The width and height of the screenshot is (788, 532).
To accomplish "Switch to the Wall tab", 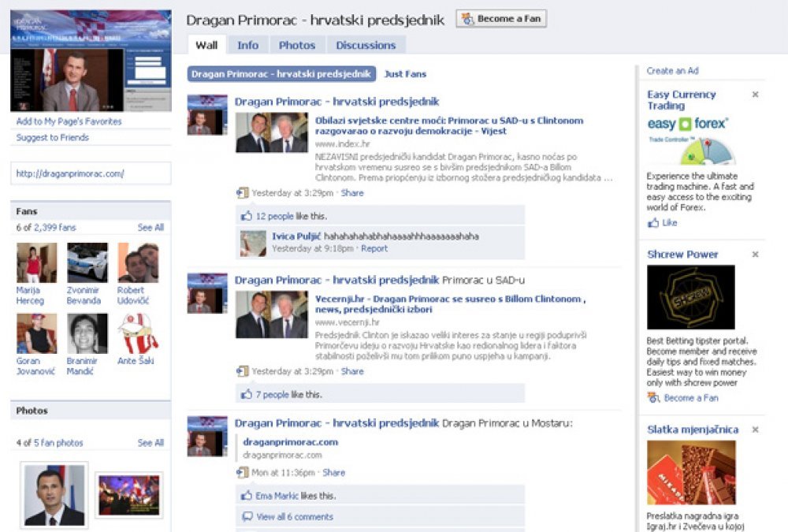I will pyautogui.click(x=206, y=45).
